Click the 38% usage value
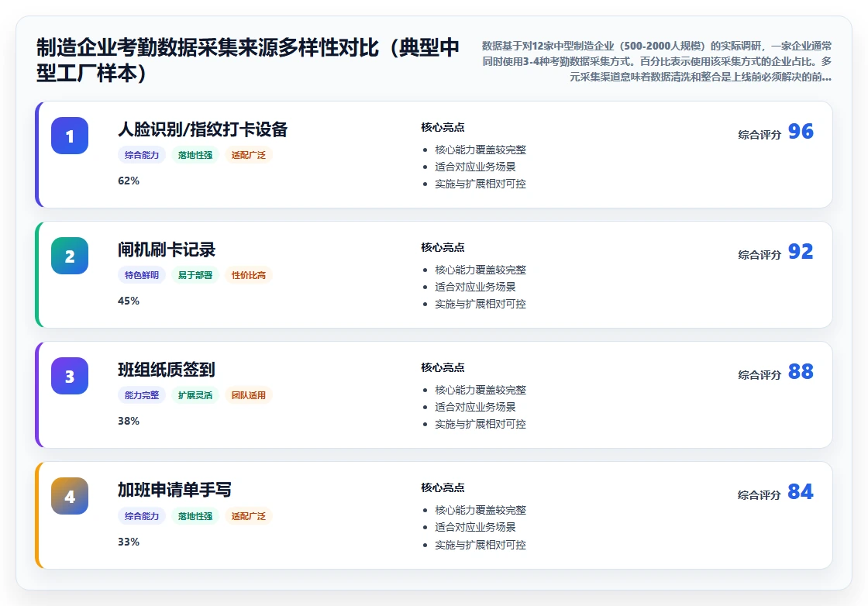Image resolution: width=868 pixels, height=606 pixels. [129, 421]
